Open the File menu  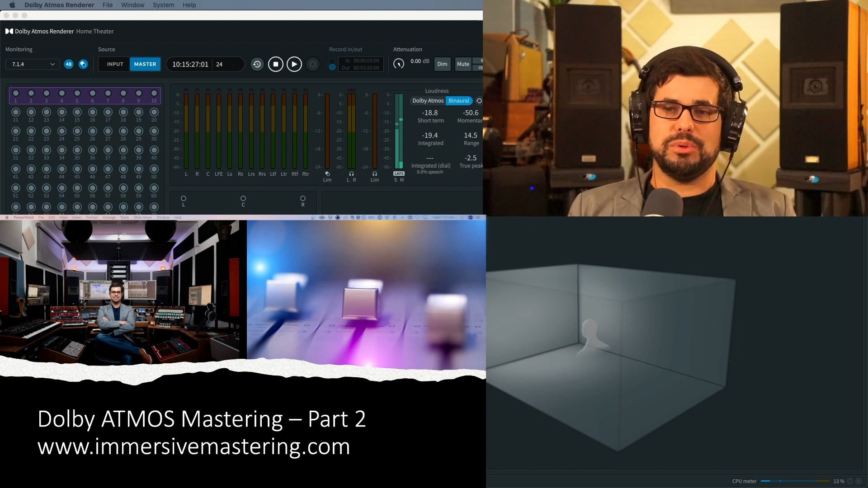coord(108,5)
